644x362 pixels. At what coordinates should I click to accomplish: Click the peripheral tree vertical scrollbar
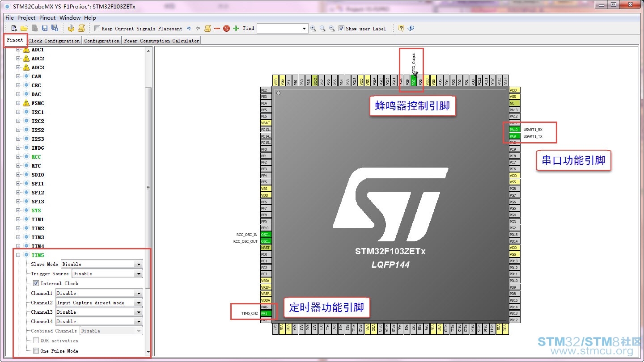point(148,188)
